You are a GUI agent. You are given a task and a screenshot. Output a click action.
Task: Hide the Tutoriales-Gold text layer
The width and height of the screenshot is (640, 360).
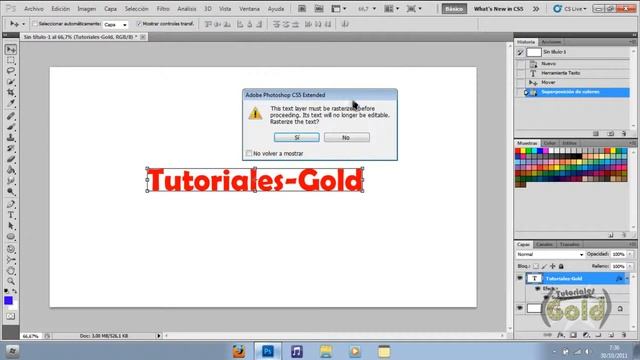pos(520,278)
